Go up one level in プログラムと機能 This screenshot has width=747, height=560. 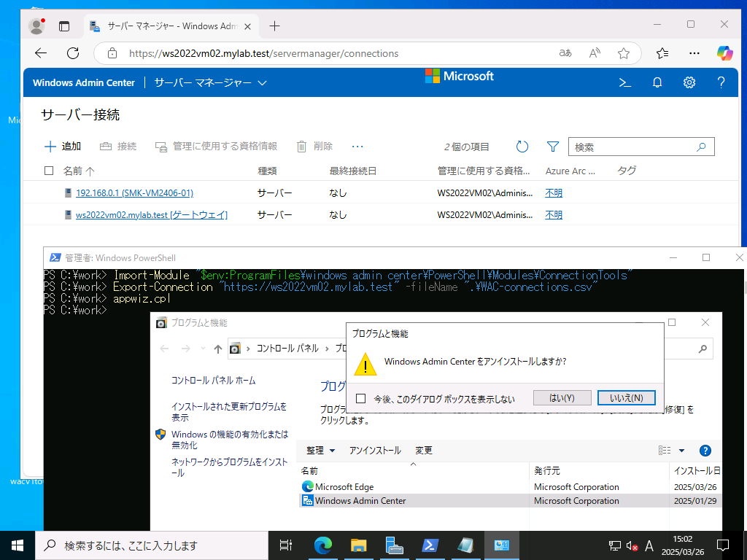[217, 349]
